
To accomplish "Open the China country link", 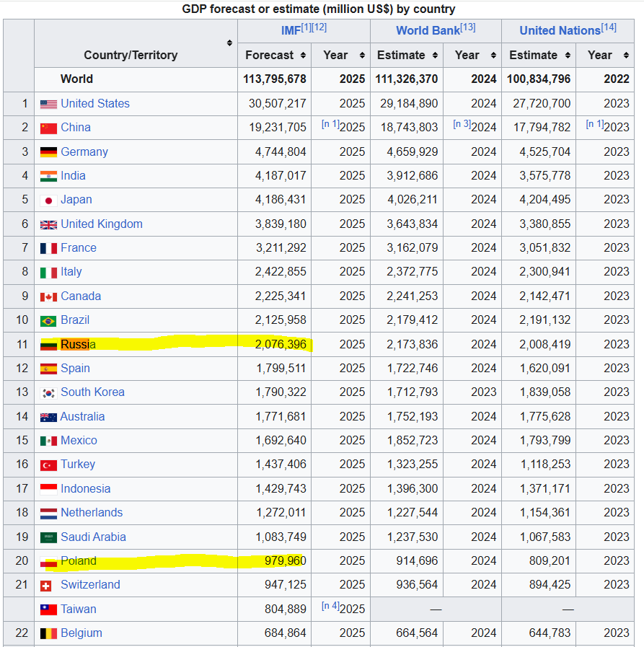I will tap(76, 128).
